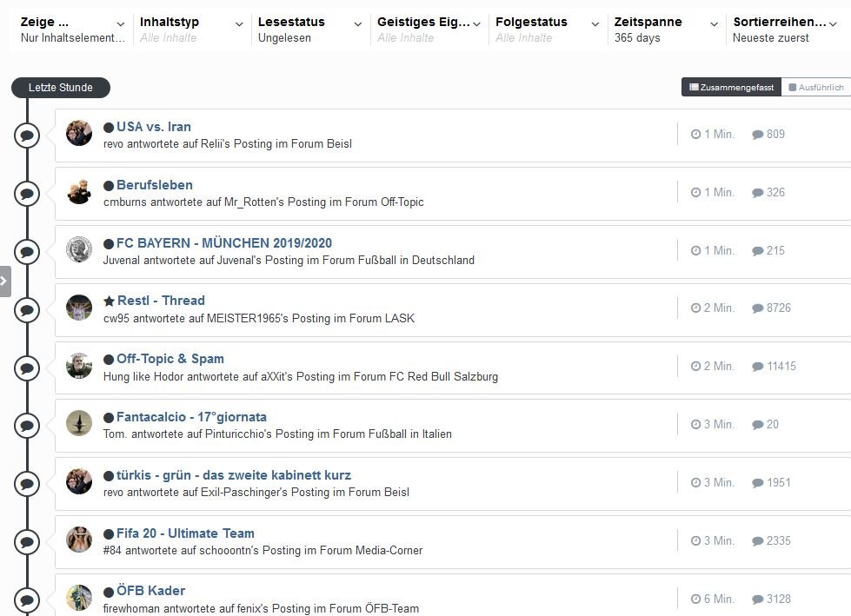The width and height of the screenshot is (851, 616).
Task: Click the timeline bubble icon for FC BAYERN - MÜNCHEN
Action: (27, 252)
